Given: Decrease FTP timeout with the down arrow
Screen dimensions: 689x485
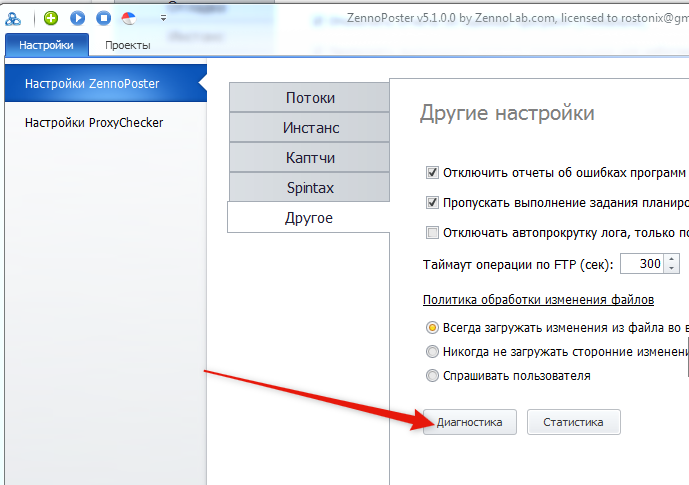Looking at the screenshot, I should (x=671, y=268).
